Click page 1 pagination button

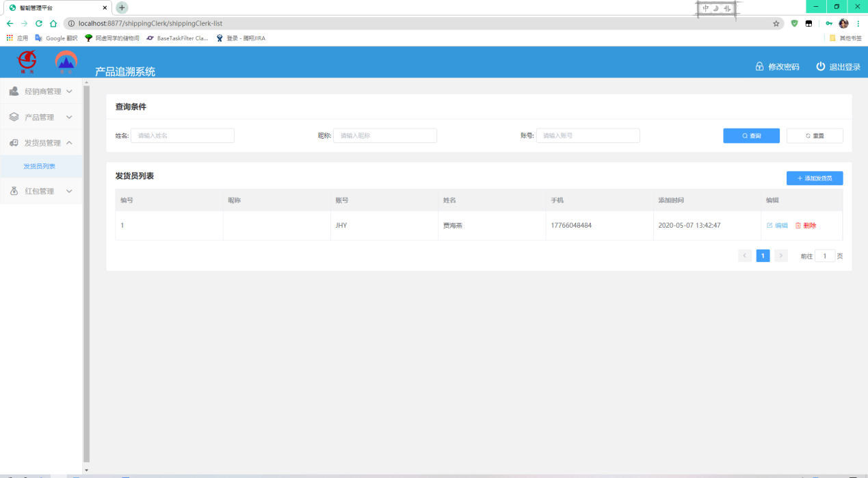[763, 256]
